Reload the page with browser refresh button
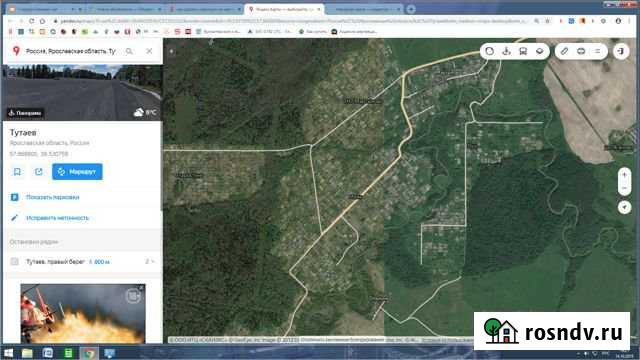This screenshot has height=360, width=640. [x=31, y=21]
